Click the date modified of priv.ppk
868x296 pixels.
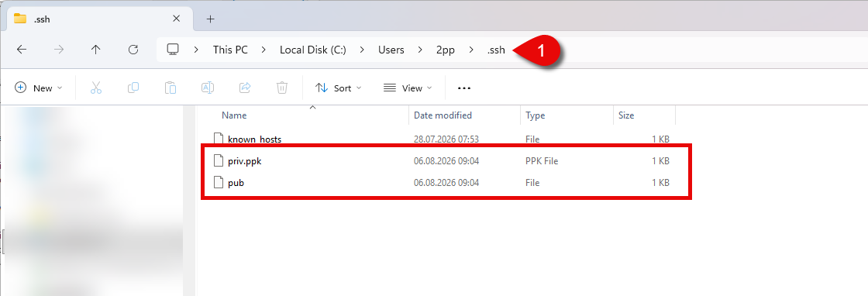pos(446,161)
